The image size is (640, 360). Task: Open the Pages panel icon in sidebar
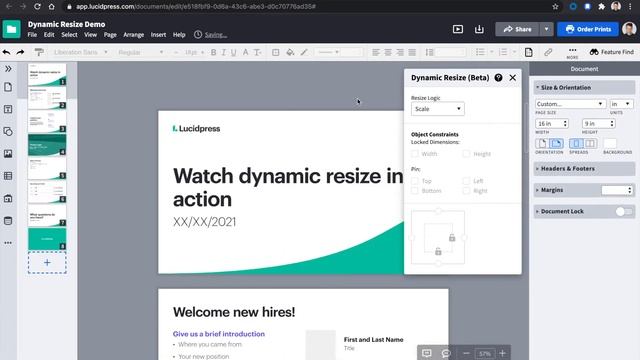pyautogui.click(x=8, y=87)
